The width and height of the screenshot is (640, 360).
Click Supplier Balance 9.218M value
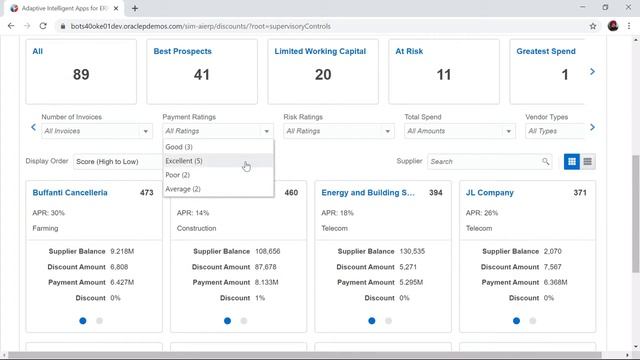pos(122,251)
